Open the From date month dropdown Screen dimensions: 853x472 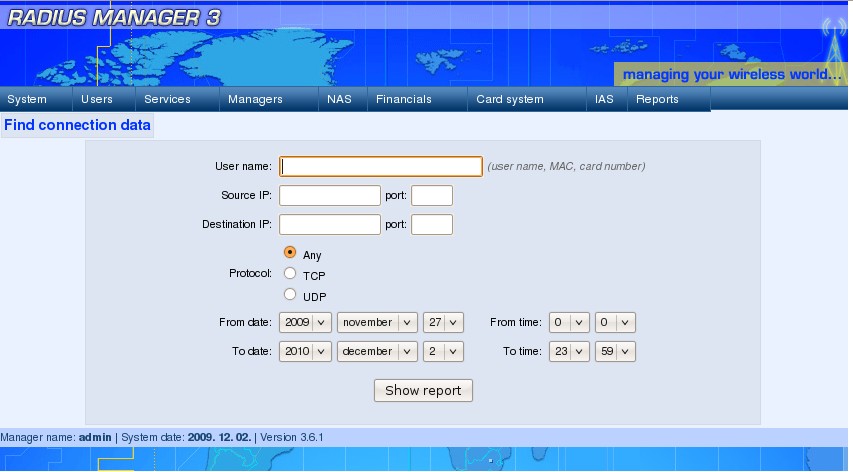tap(377, 322)
